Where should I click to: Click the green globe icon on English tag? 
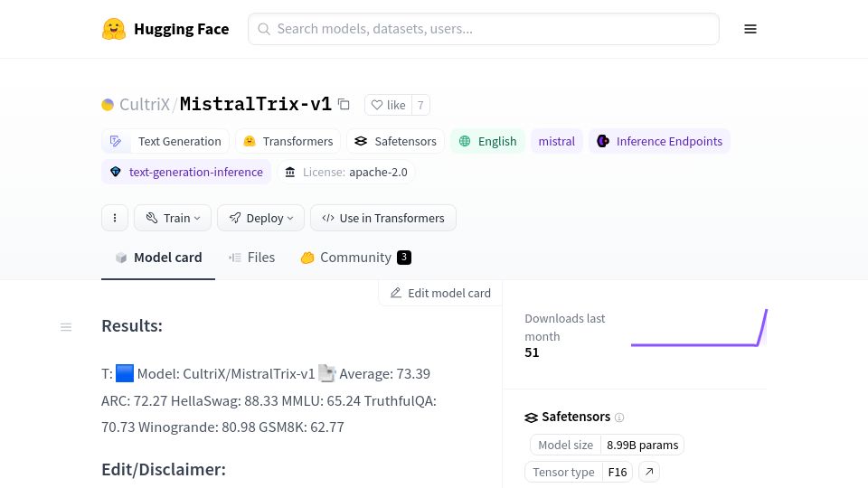click(x=465, y=141)
